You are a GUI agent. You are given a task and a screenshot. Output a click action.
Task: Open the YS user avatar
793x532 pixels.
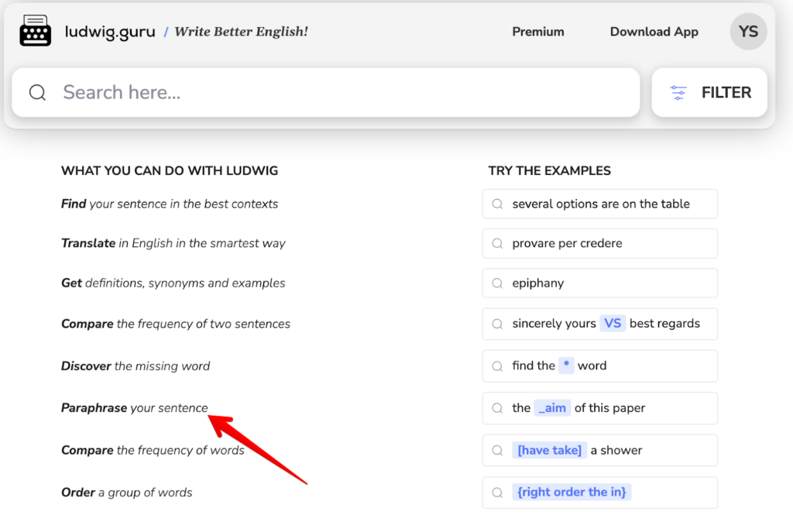pos(748,32)
